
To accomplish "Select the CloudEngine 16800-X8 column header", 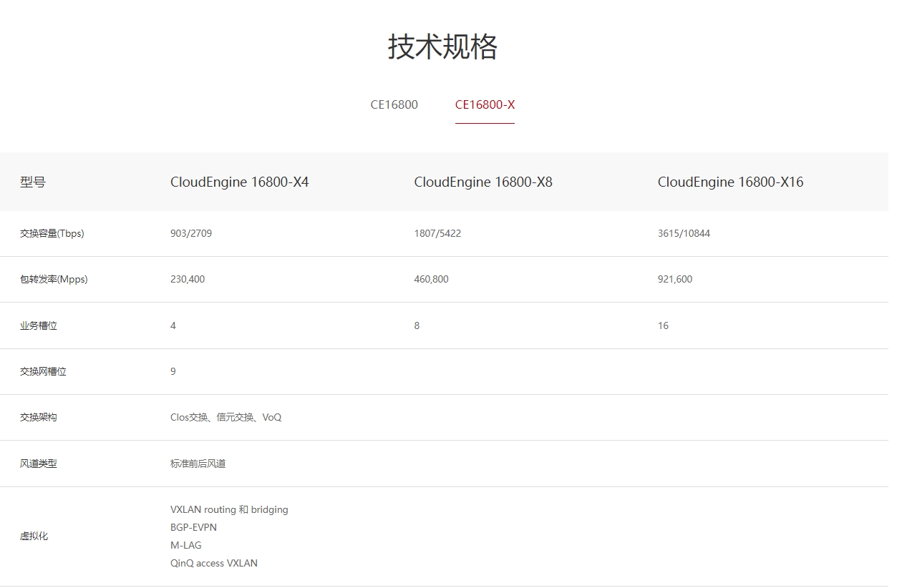I will click(x=483, y=182).
